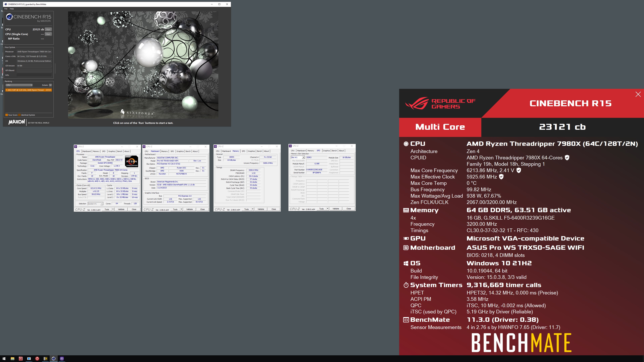Open Socket #1 selection dropdown in CPU-Z

tap(95, 204)
